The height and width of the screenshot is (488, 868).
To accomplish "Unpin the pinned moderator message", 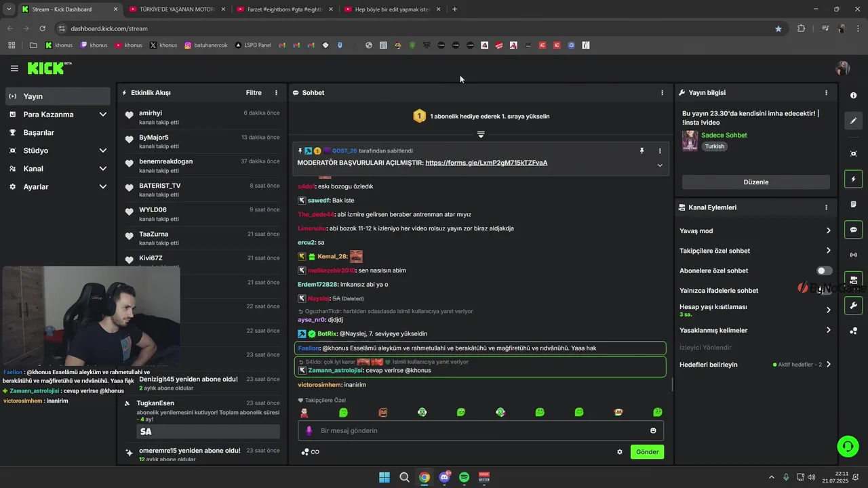I will pos(642,151).
